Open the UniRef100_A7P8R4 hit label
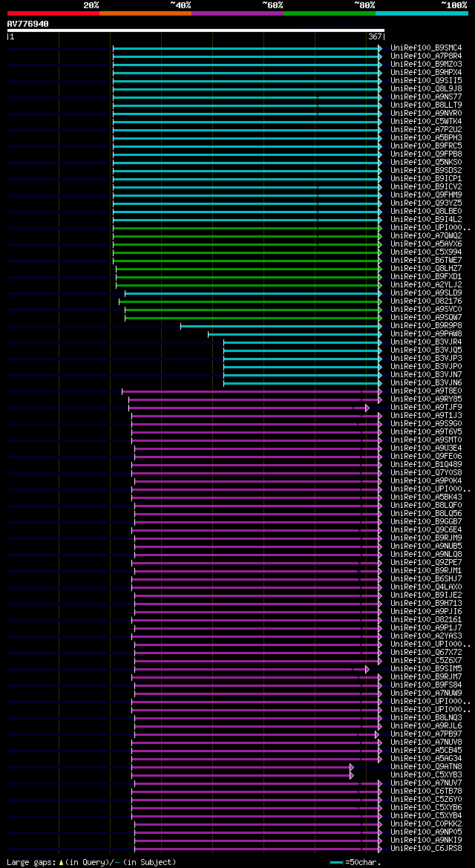The width and height of the screenshot is (475, 868). pos(426,56)
